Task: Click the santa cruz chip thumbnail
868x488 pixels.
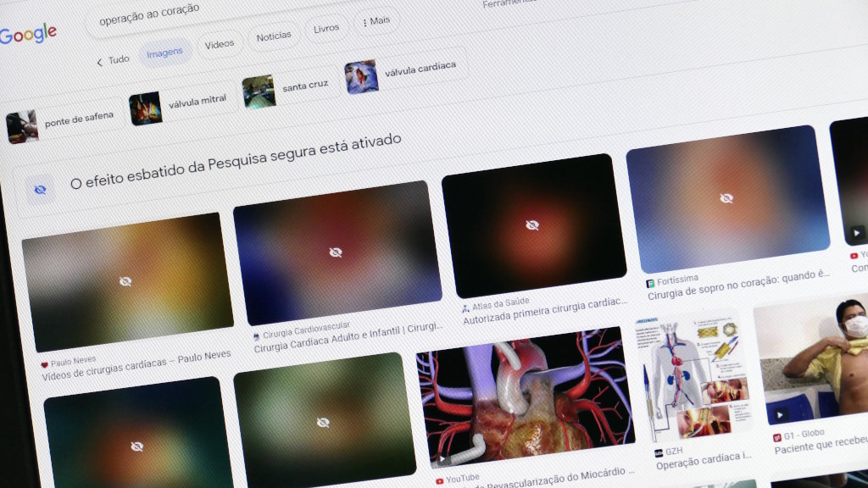Action: click(259, 91)
